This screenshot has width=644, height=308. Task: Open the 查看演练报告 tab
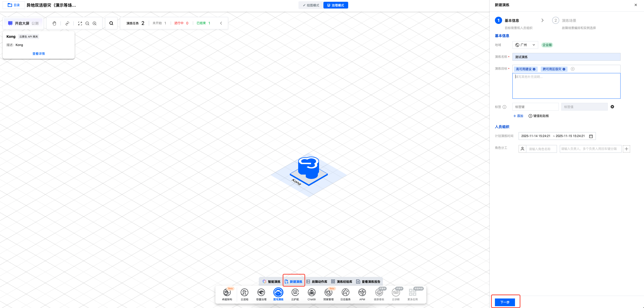368,282
